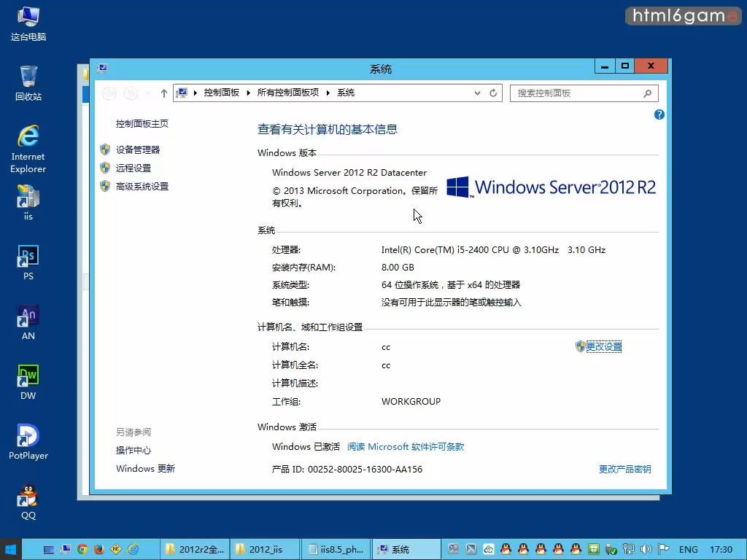This screenshot has height=560, width=747.
Task: Click the green grid tray icon
Action: tap(594, 550)
